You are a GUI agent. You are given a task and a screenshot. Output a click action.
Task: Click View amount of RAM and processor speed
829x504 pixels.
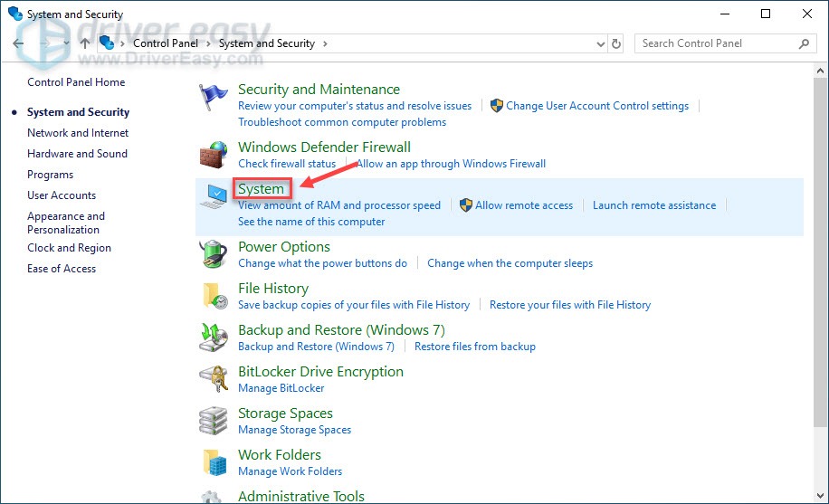pyautogui.click(x=339, y=205)
